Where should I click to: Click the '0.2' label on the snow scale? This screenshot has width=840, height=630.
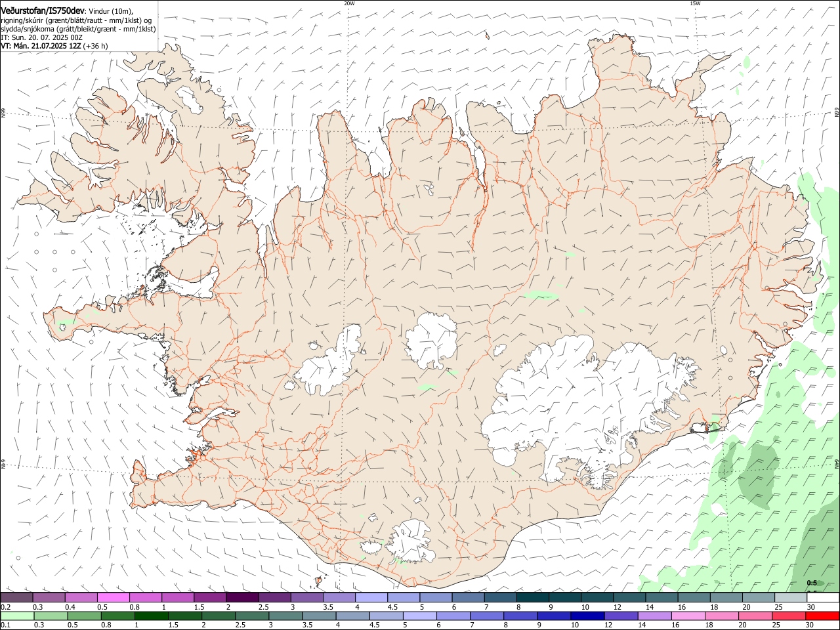[x=5, y=607]
